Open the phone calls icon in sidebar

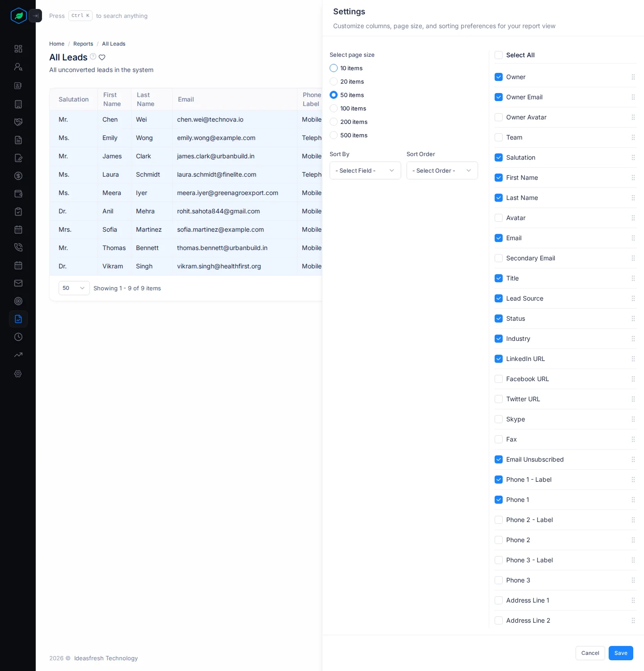[18, 247]
